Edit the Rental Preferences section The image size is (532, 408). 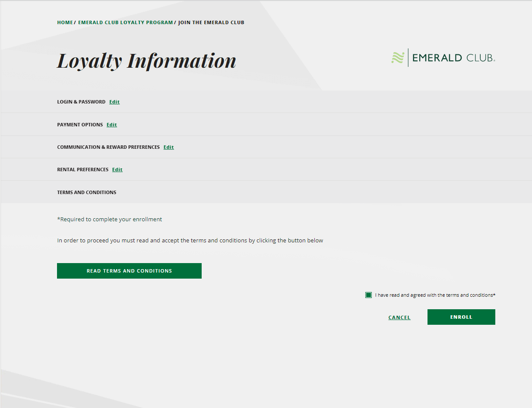[x=117, y=169]
